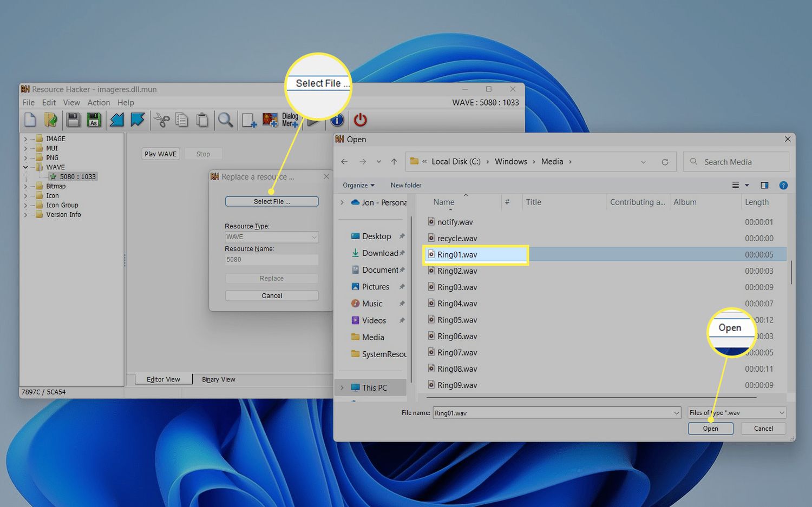Screen dimensions: 812x507
Task: Switch to the Binary View tab
Action: pos(219,379)
